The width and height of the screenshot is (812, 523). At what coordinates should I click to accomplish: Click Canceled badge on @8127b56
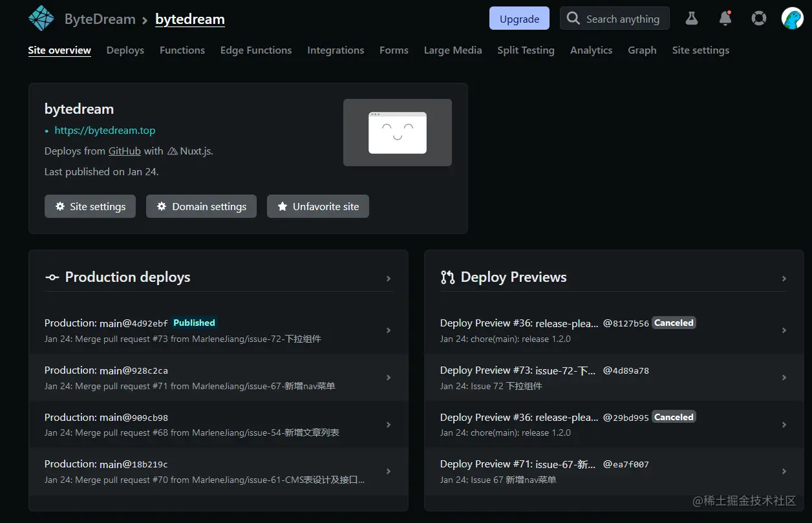[674, 323]
